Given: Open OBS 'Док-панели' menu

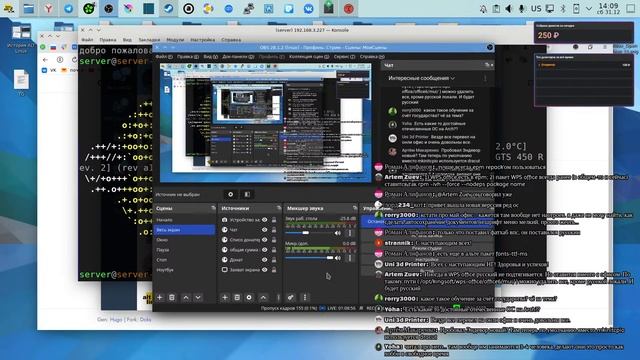Looking at the screenshot, I should [x=238, y=57].
